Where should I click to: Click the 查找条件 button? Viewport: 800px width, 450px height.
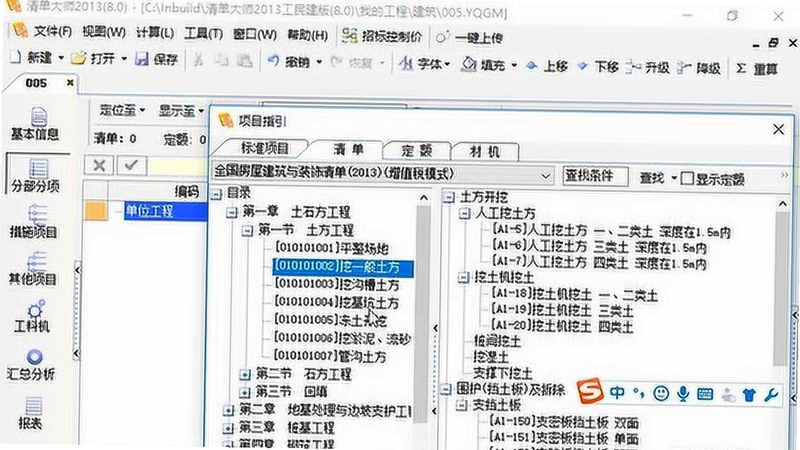[x=595, y=176]
